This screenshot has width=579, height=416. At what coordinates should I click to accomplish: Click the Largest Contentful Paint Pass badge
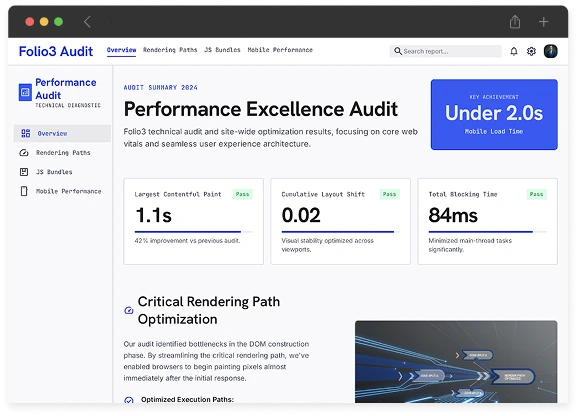(242, 194)
